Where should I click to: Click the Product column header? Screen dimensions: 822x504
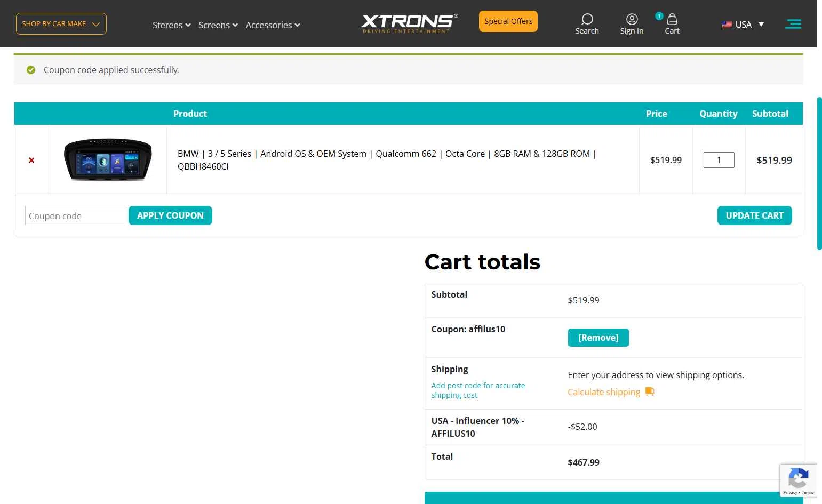click(190, 114)
